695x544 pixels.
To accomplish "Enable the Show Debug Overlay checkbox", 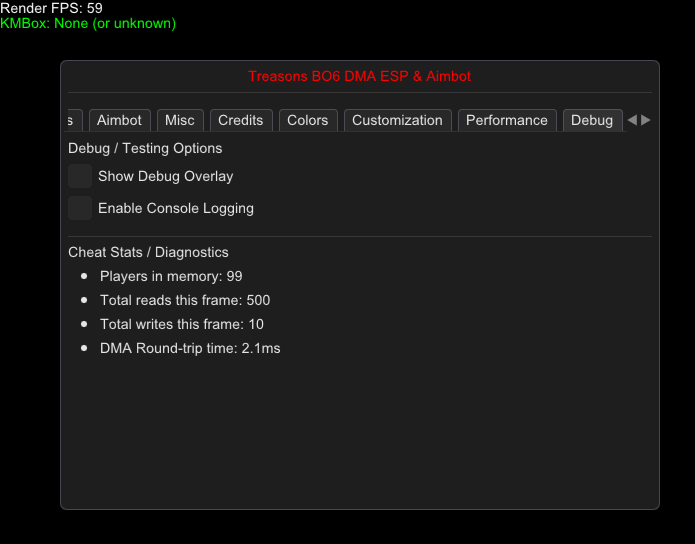I will [80, 176].
